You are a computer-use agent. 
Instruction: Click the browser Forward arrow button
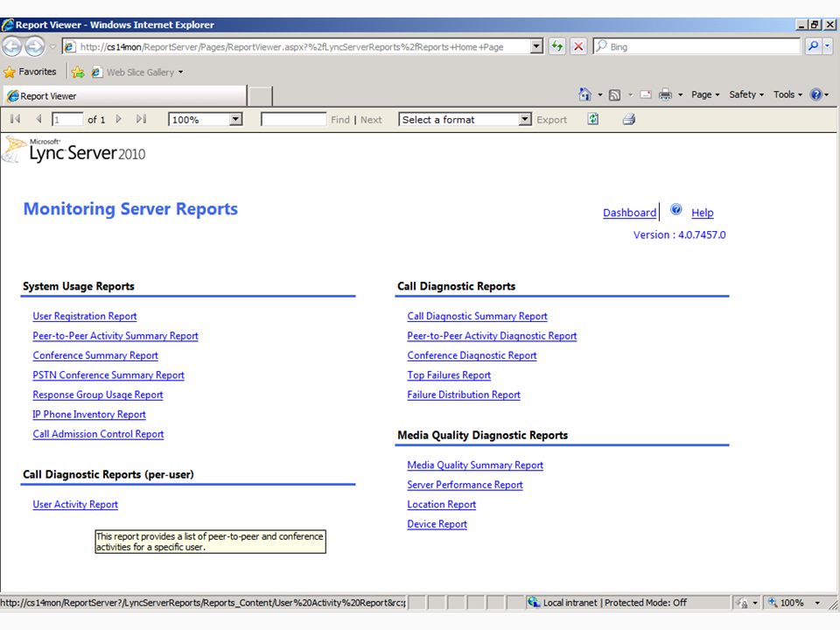tap(35, 46)
